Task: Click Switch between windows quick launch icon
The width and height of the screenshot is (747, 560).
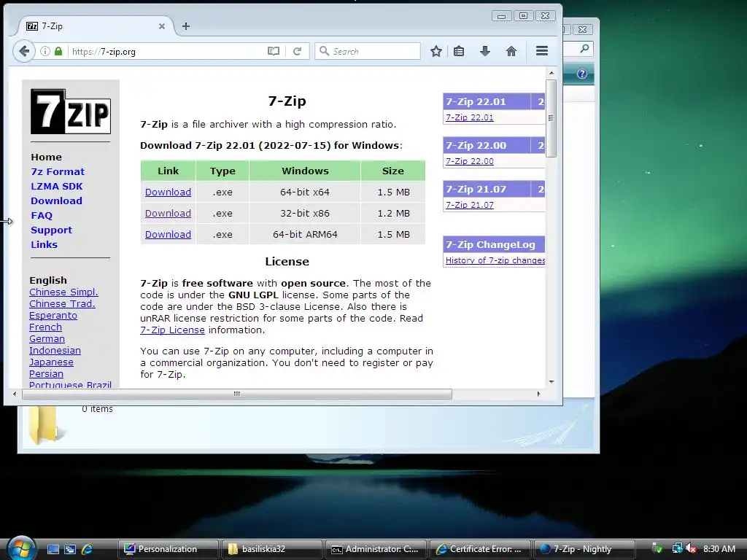Action: tap(70, 549)
